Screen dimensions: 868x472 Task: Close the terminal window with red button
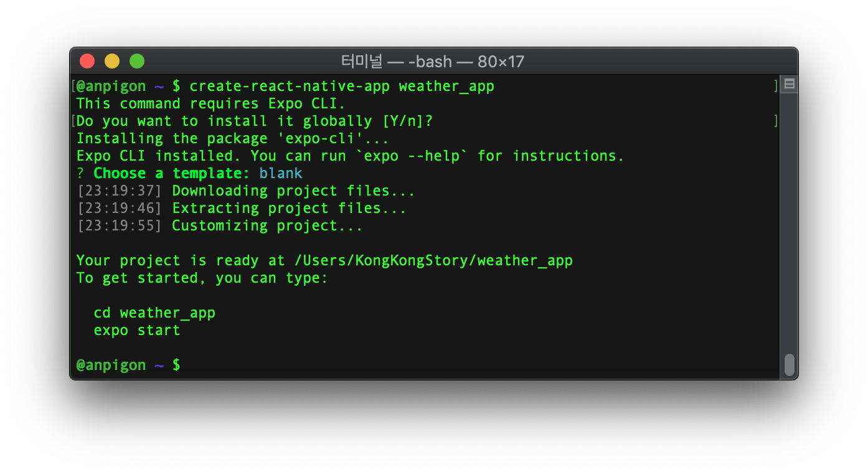pos(87,61)
